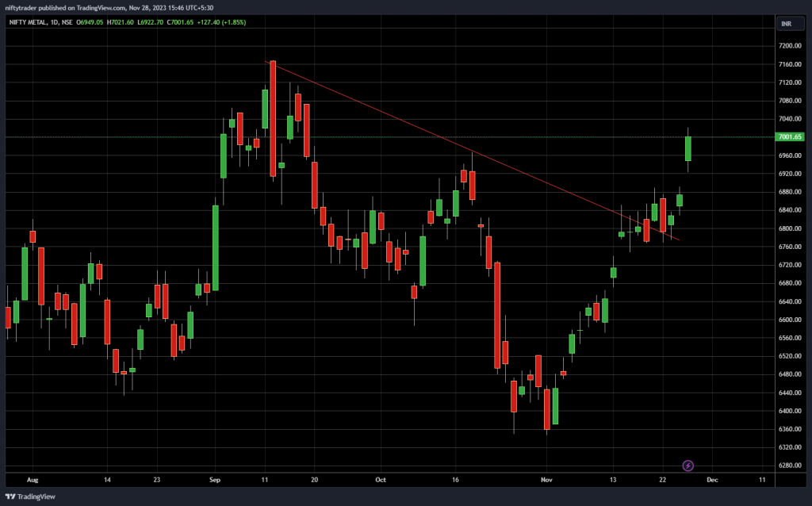Click the latest green candle near 7000
This screenshot has height=506, width=812.
click(688, 148)
